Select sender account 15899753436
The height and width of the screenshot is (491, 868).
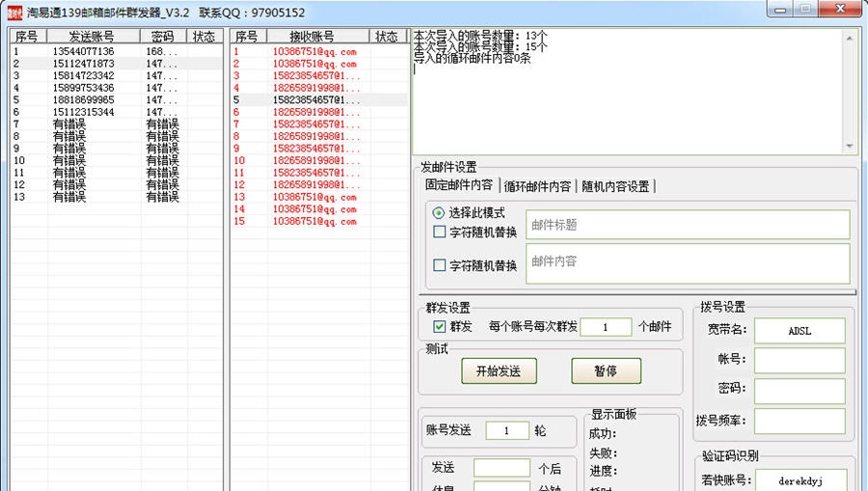tap(117, 88)
